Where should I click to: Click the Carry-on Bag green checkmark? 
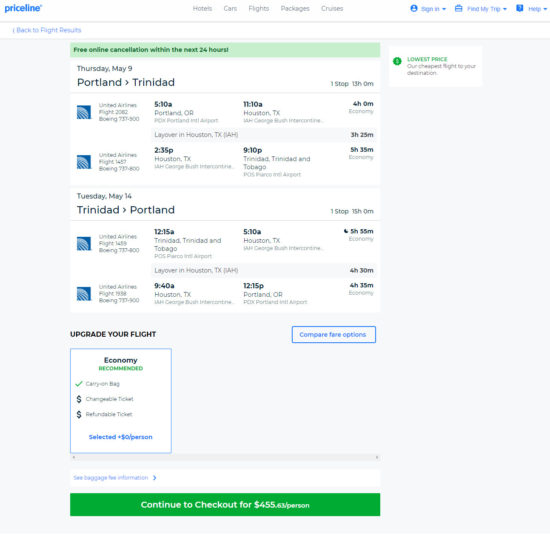79,383
